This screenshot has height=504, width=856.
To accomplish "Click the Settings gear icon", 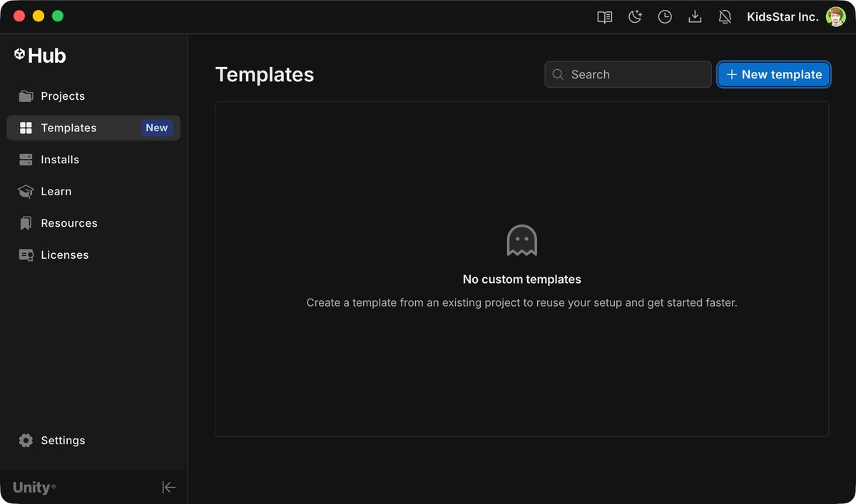I will tap(26, 441).
